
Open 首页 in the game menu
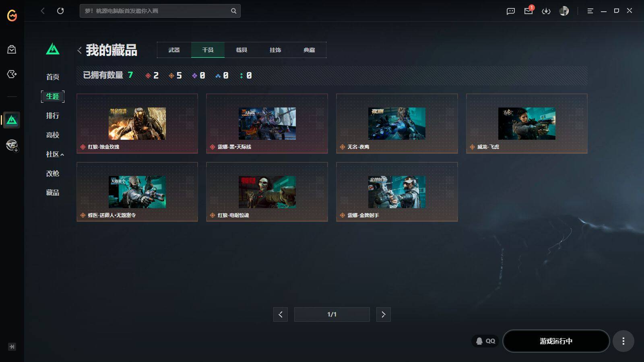53,77
